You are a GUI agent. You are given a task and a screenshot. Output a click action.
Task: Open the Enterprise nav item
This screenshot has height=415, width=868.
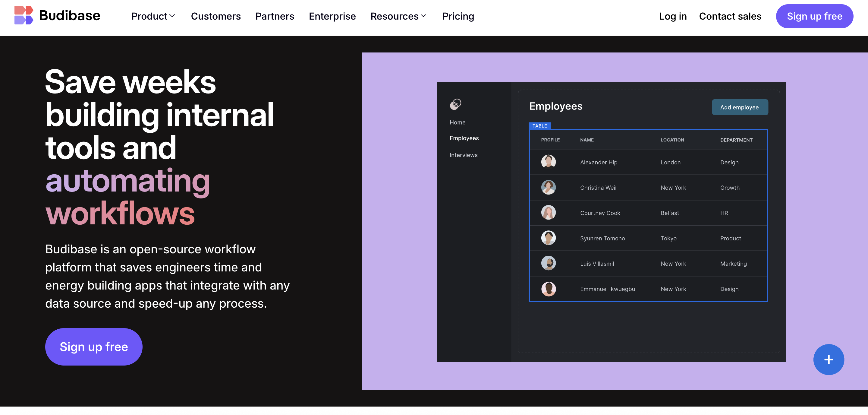(x=332, y=16)
